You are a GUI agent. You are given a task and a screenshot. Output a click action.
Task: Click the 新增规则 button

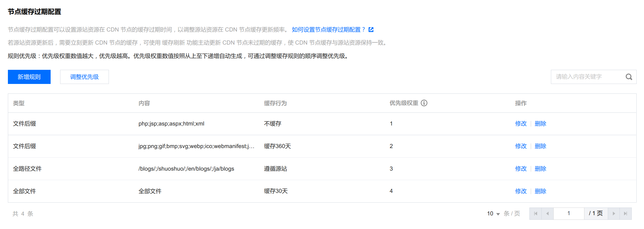pos(29,77)
